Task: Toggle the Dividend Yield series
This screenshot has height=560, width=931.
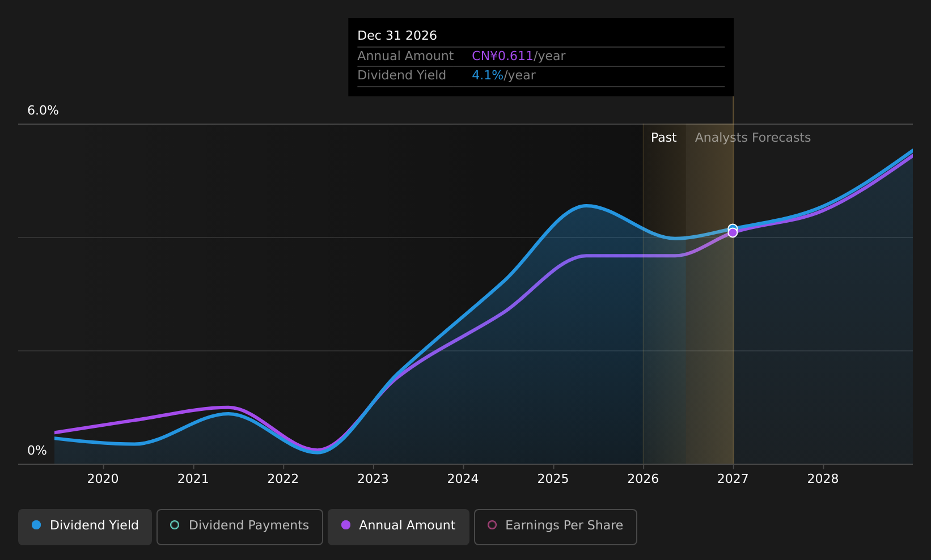Action: pos(85,527)
